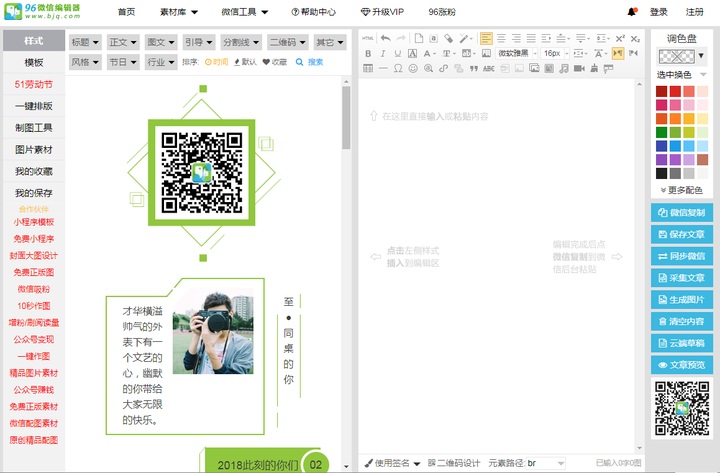The width and height of the screenshot is (720, 473).
Task: Expand the 二维码 style dropdown
Action: 288,42
